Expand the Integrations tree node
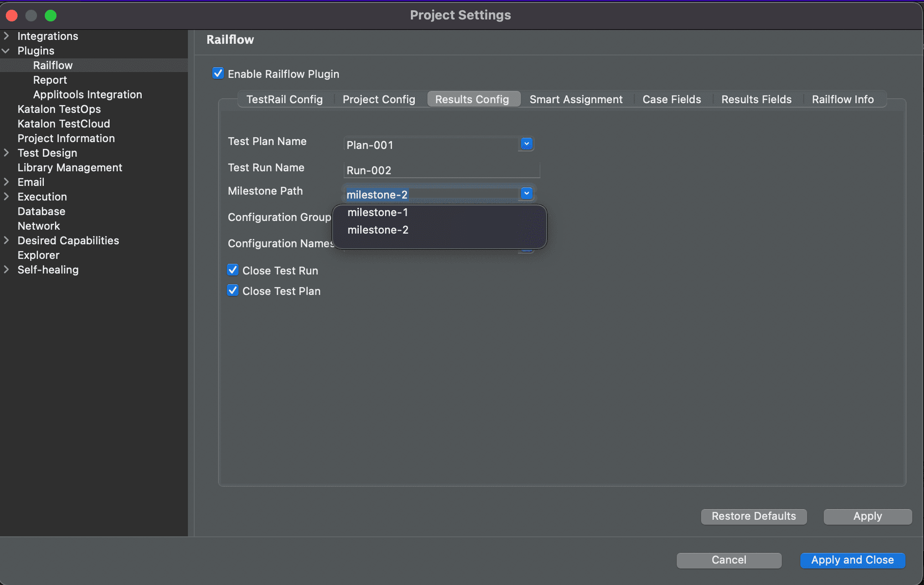The width and height of the screenshot is (924, 585). coord(6,36)
